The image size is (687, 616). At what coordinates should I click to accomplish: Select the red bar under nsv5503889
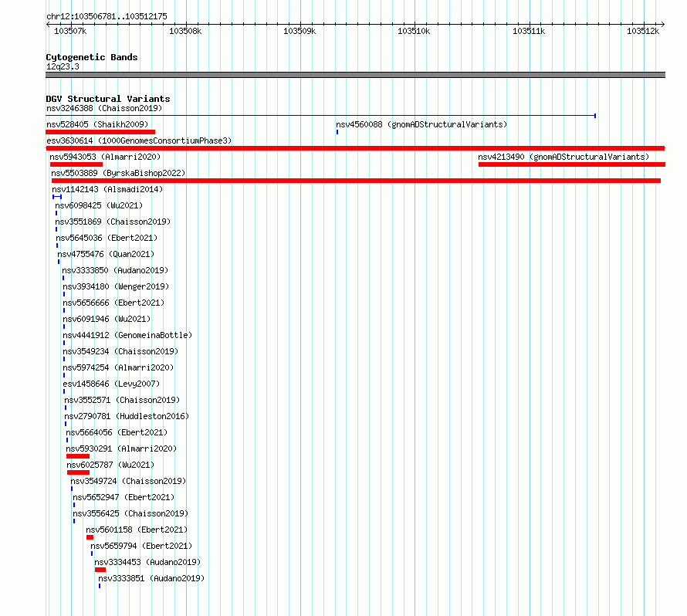pyautogui.click(x=356, y=181)
